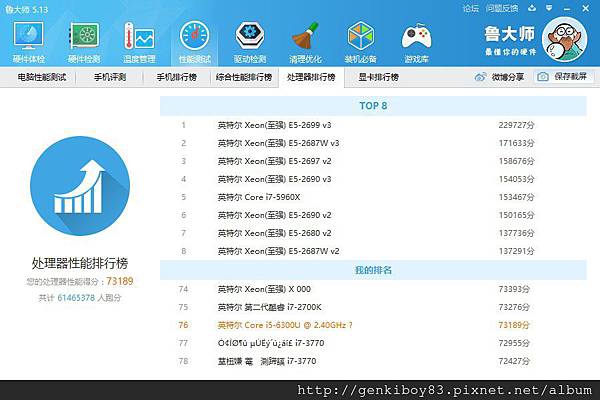Click the 鲁大师 5.13 title text
Viewport: 600px width, 400px height.
pyautogui.click(x=27, y=9)
